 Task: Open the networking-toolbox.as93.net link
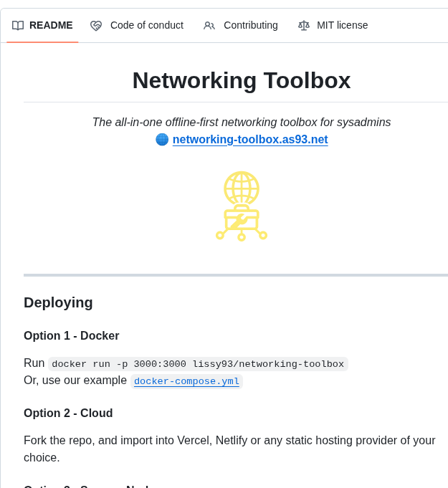[249, 140]
